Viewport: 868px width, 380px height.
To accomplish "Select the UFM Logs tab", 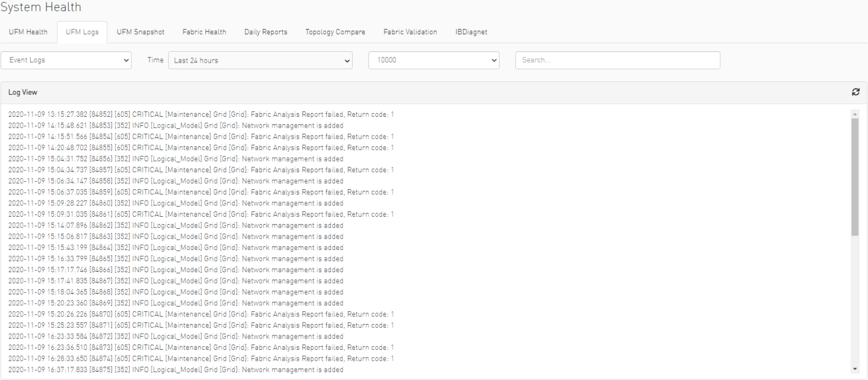I will [82, 32].
